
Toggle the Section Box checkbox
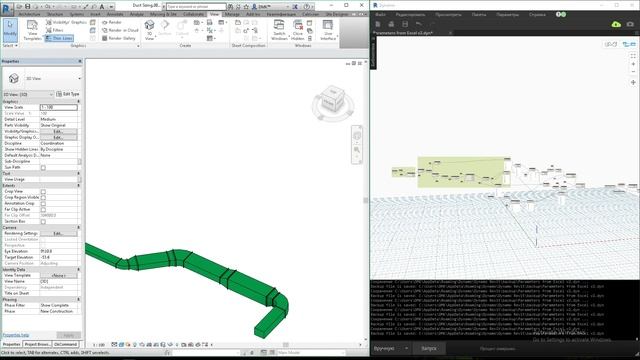coord(43,222)
